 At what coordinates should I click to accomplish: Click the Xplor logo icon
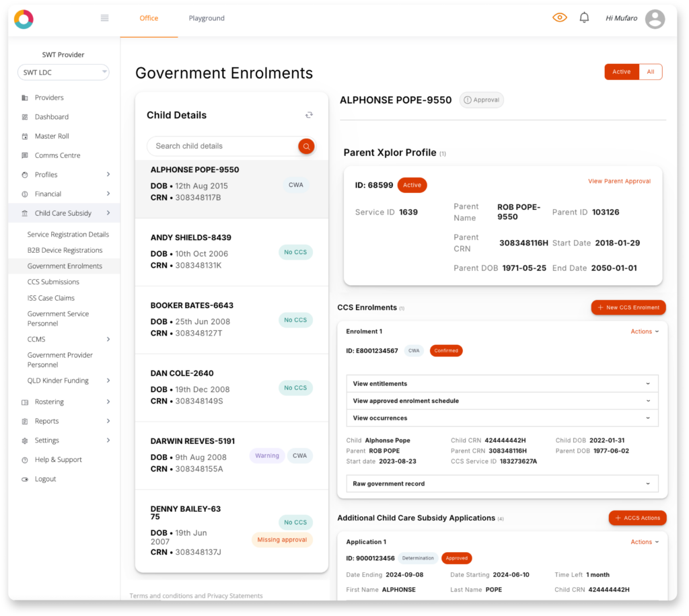click(24, 19)
